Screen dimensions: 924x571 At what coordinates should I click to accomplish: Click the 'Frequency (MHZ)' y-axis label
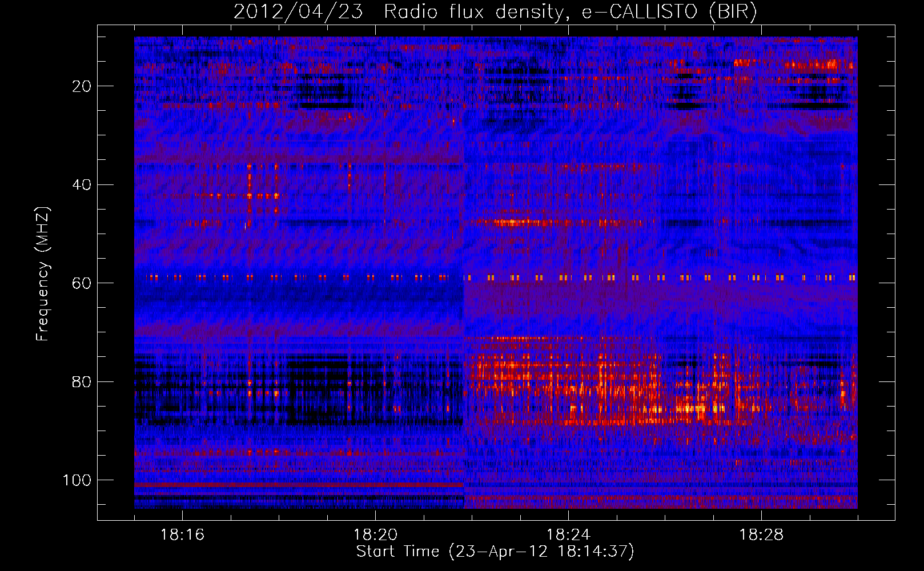pyautogui.click(x=43, y=274)
